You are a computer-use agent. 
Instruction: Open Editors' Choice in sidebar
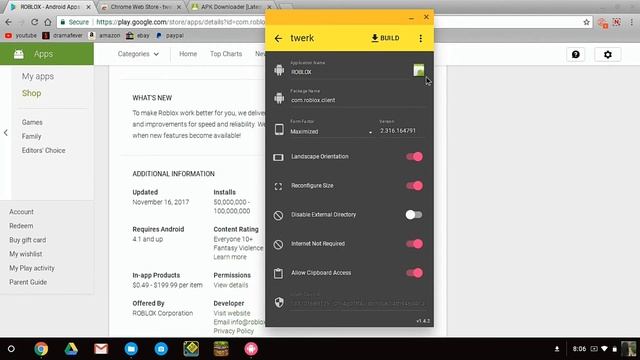[x=43, y=150]
